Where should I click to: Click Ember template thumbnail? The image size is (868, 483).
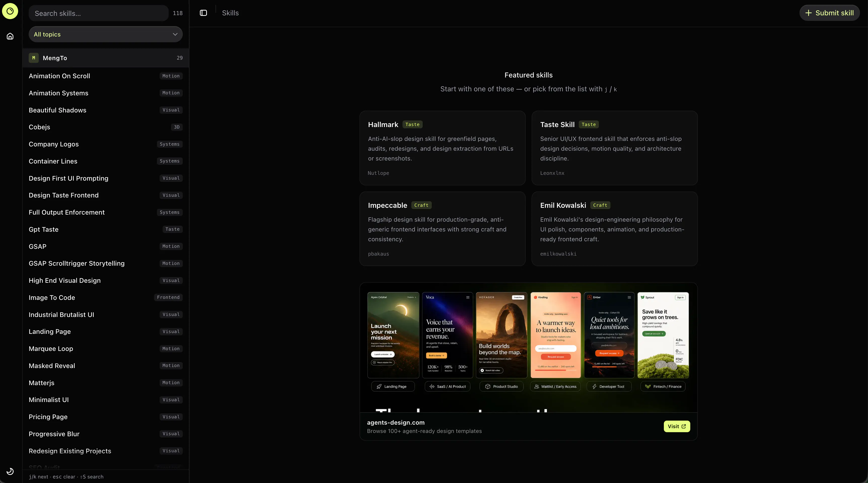point(609,335)
